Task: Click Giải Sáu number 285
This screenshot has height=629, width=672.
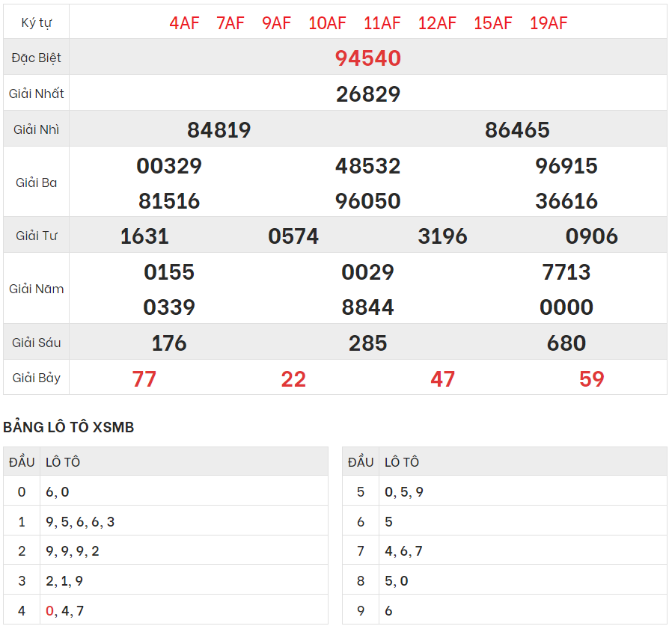Action: (x=368, y=343)
